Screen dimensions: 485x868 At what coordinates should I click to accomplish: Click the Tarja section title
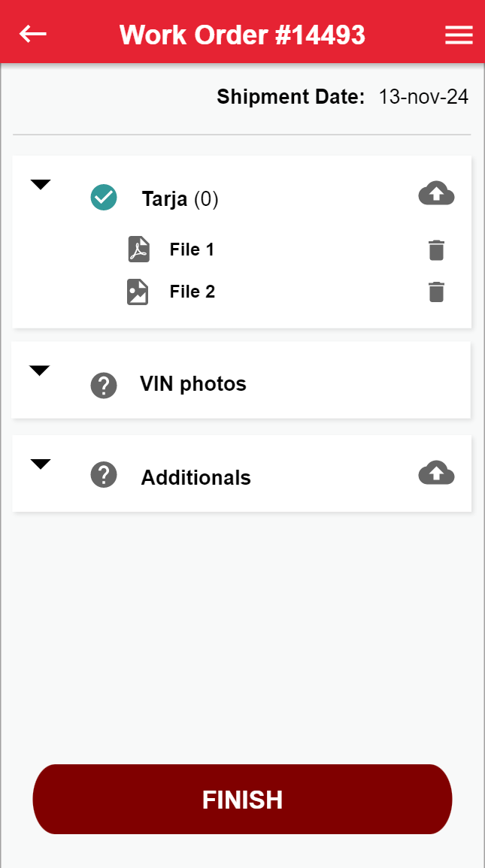click(165, 199)
